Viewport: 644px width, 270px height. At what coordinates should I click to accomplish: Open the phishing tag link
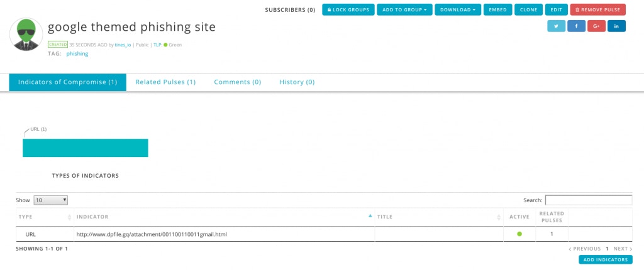[77, 54]
